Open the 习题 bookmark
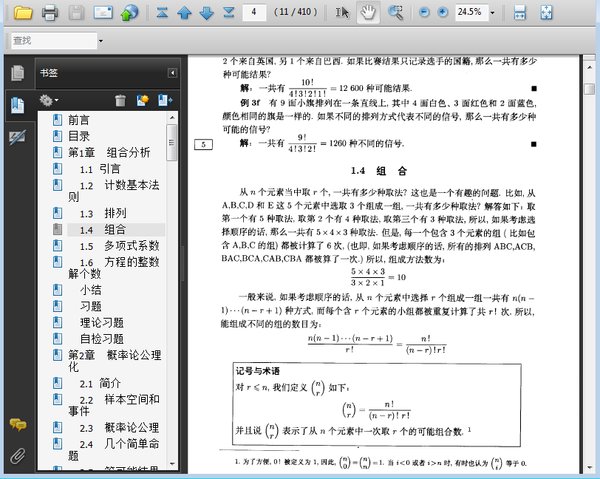 90,306
